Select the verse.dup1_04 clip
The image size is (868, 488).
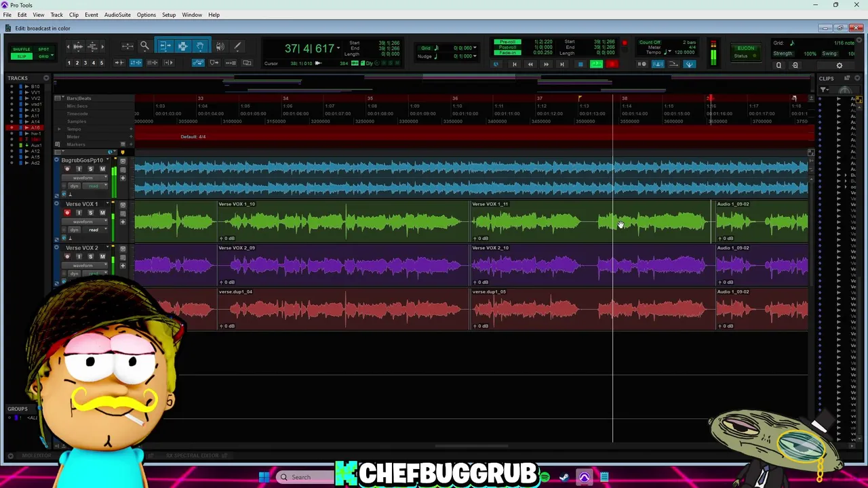point(342,309)
